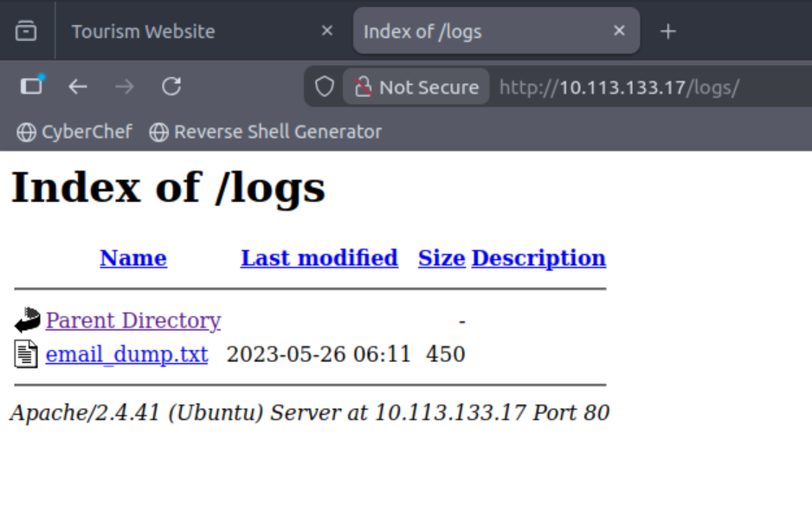Open the Firefox View icon
The height and width of the screenshot is (512, 812).
coord(26,31)
